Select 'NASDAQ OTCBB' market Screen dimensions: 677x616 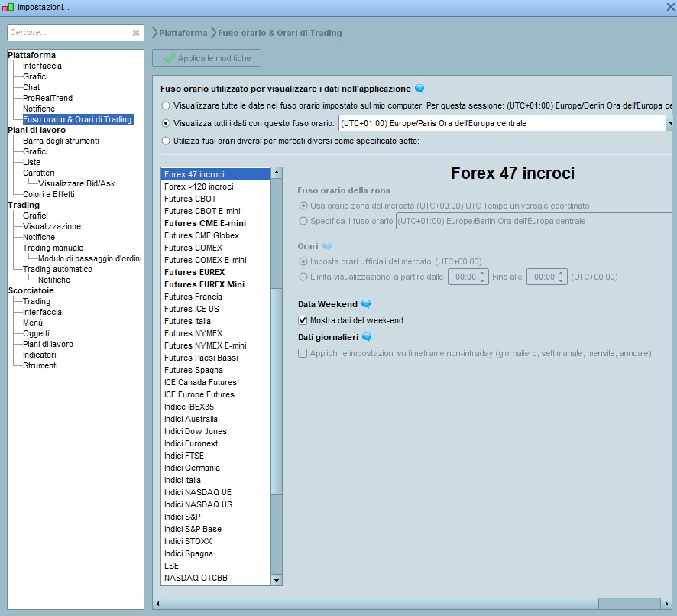click(215, 578)
